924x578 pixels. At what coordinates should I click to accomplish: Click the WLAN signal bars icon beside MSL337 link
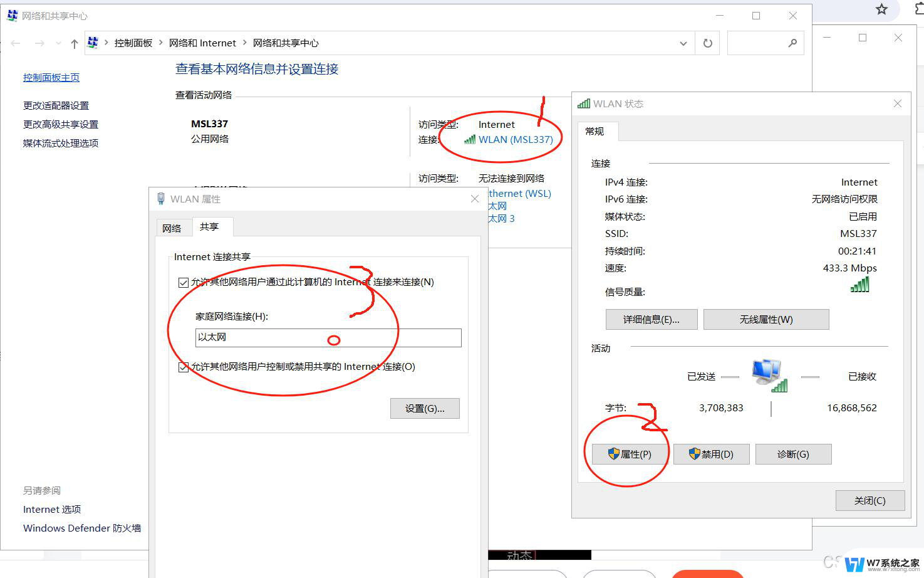point(470,140)
